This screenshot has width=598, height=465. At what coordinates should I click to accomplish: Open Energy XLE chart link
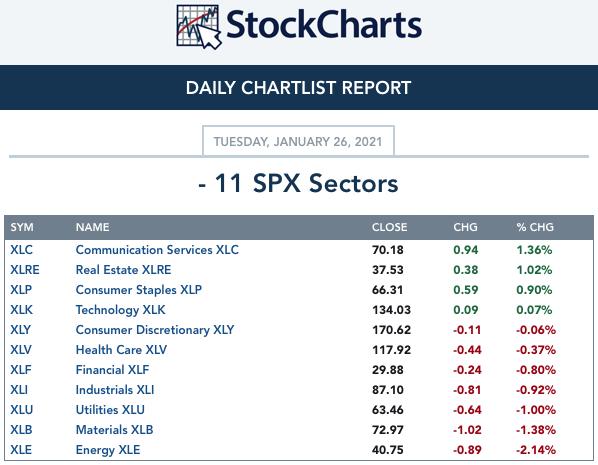[108, 450]
